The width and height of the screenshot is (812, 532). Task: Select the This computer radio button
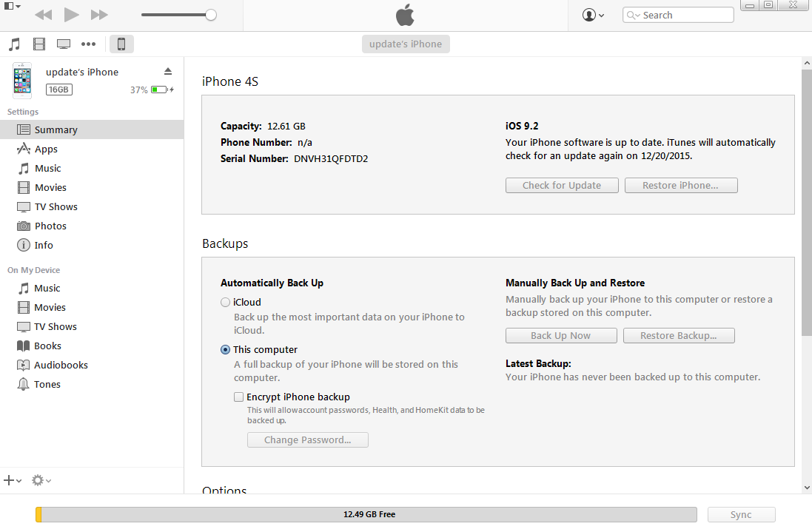(225, 350)
